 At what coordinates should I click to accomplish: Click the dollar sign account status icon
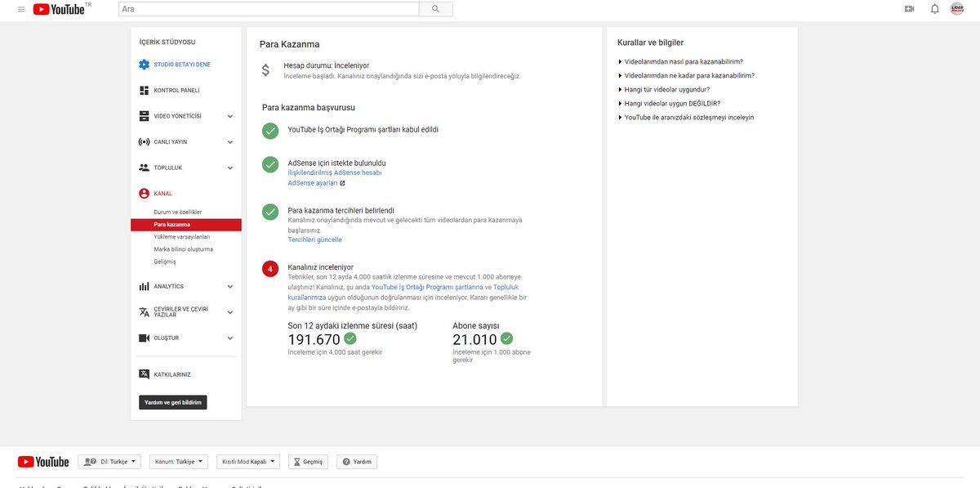coord(265,70)
